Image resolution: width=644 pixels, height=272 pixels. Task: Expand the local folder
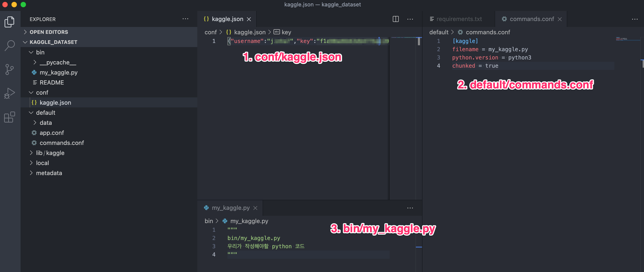coord(31,163)
